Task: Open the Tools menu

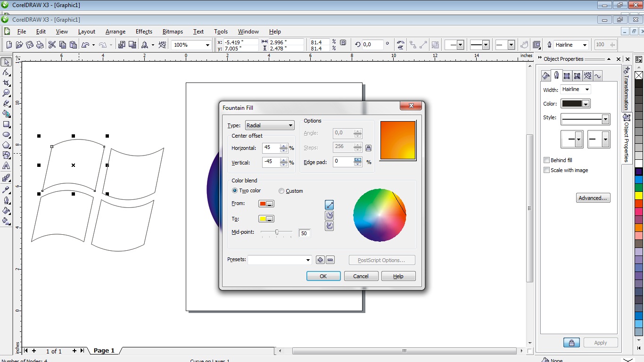Action: pos(221,32)
